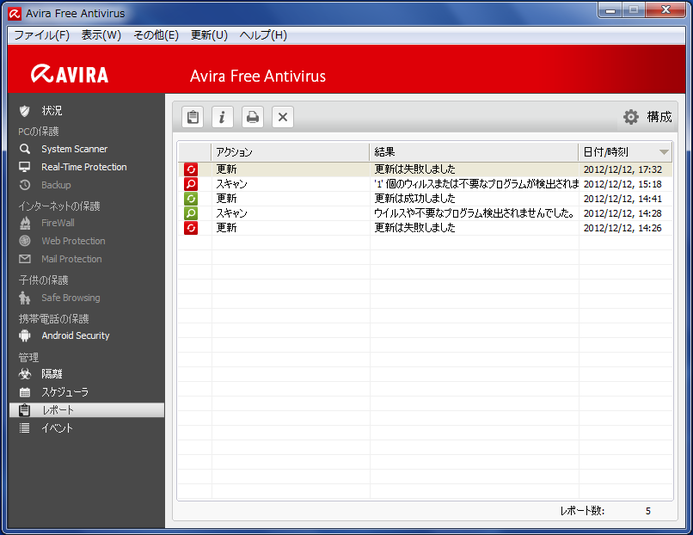The image size is (693, 535).
Task: Click the Safe Browsing family icon
Action: click(25, 298)
